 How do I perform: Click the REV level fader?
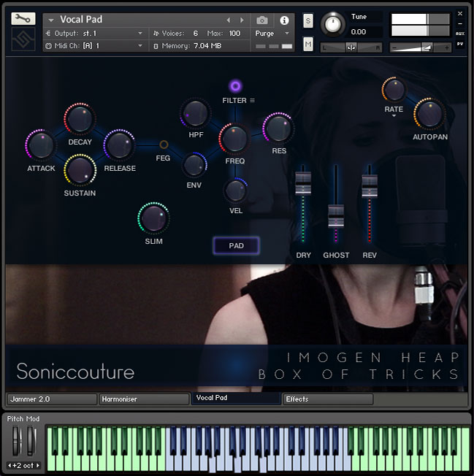pyautogui.click(x=370, y=185)
